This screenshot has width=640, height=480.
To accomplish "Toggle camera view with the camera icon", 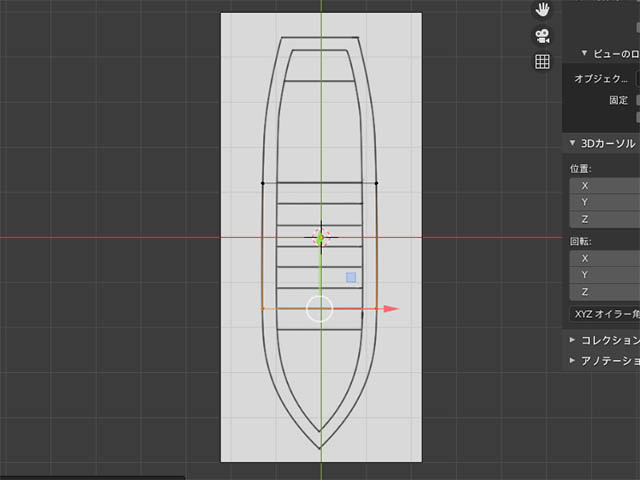I will click(x=542, y=36).
